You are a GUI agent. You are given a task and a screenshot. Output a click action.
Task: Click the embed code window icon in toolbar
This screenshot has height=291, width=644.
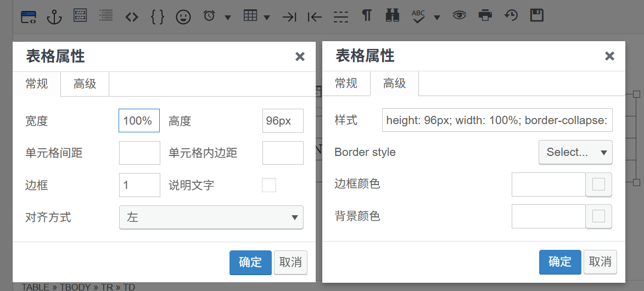29,16
